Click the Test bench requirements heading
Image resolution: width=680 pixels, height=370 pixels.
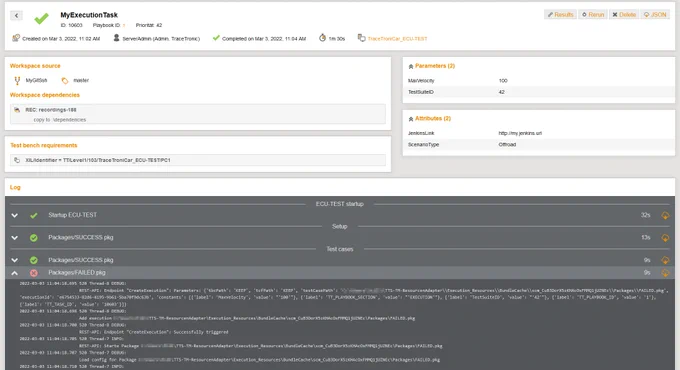coord(44,145)
